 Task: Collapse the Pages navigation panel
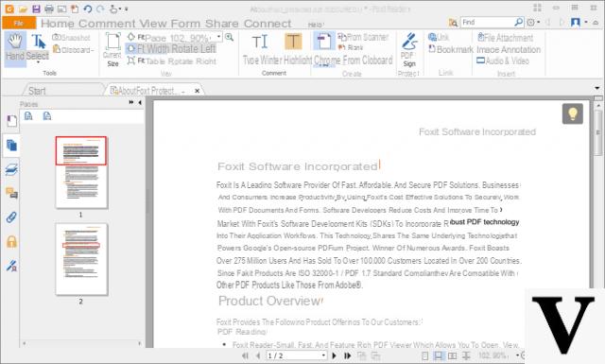[140, 102]
